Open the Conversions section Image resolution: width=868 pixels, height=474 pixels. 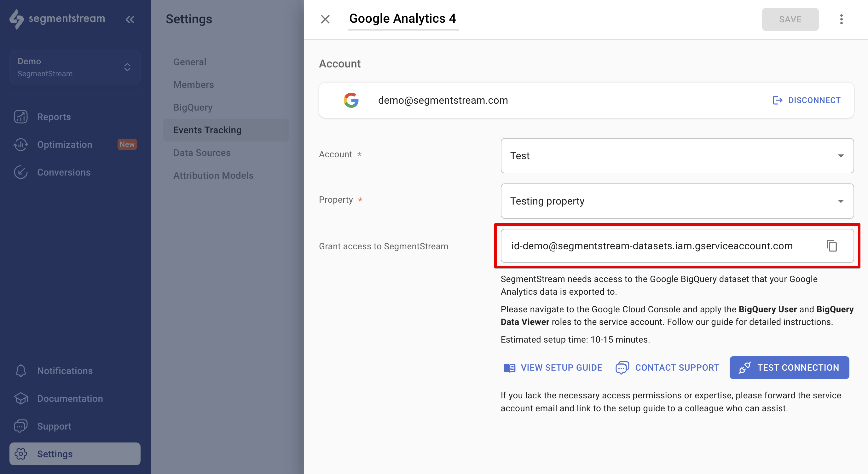[64, 172]
